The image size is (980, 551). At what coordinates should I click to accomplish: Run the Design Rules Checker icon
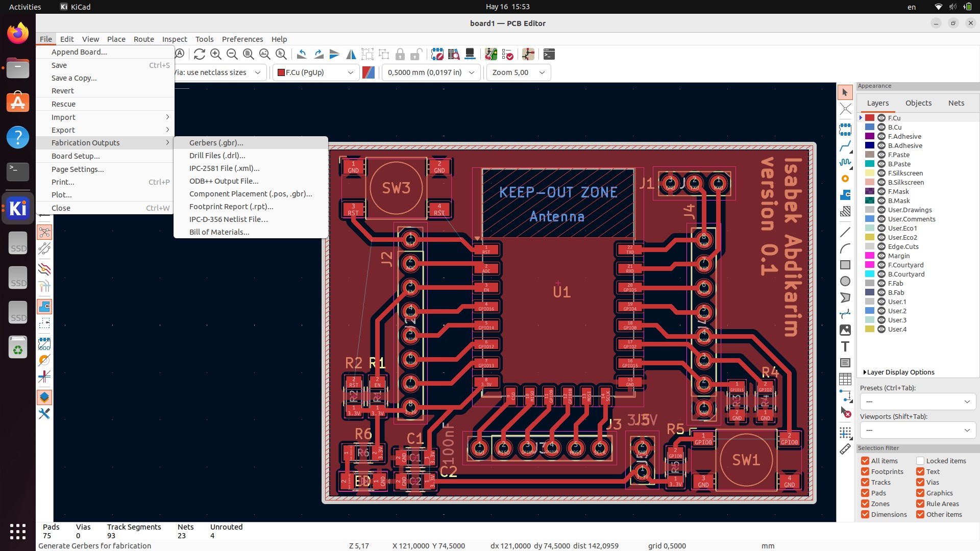(507, 54)
